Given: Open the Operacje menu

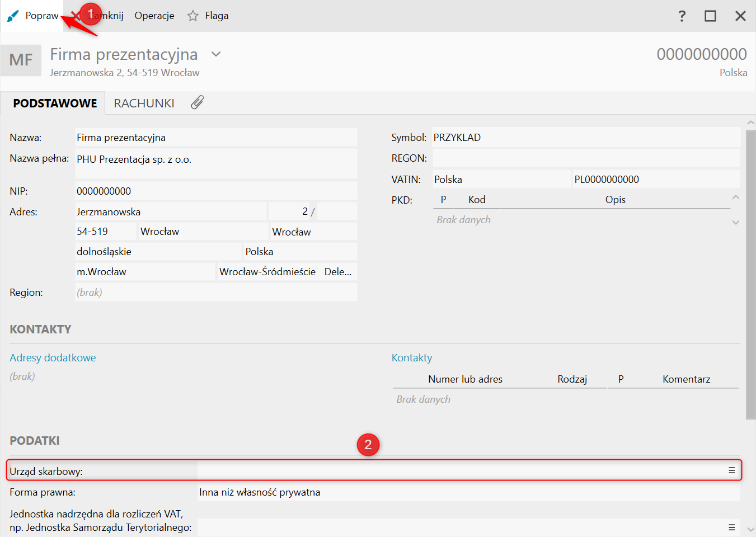Looking at the screenshot, I should [154, 16].
